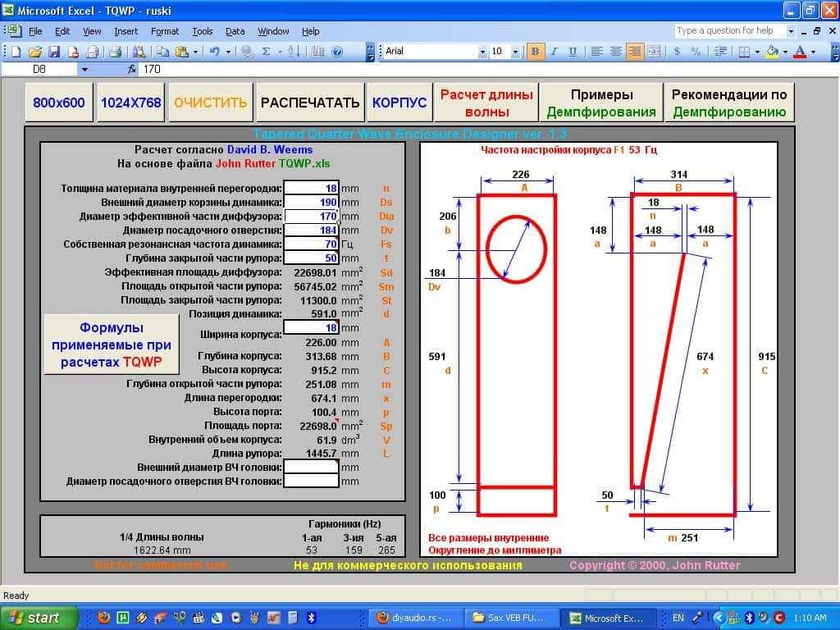
Task: Open the Data menu
Action: (x=235, y=31)
